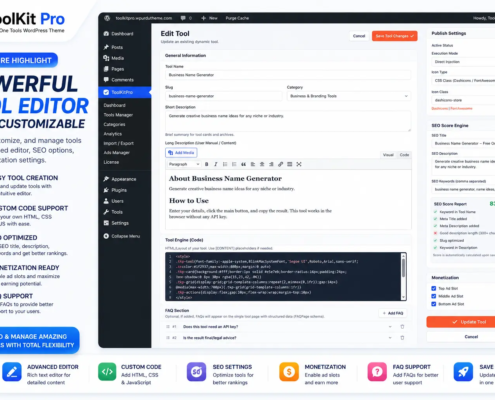
Task: Align text center in editor
Action: tap(262, 164)
